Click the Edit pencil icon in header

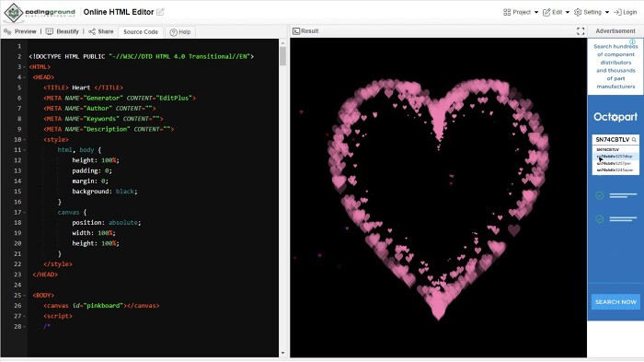[546, 12]
